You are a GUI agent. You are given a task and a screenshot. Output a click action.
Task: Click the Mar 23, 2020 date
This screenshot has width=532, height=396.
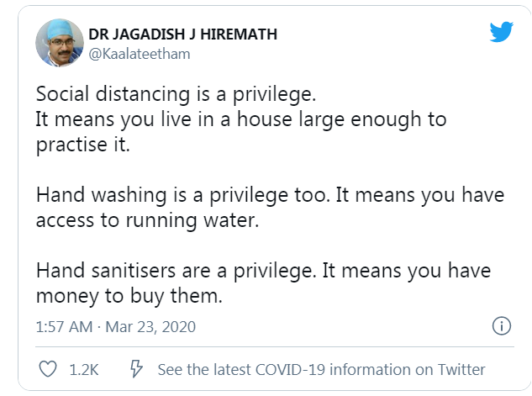tap(150, 327)
